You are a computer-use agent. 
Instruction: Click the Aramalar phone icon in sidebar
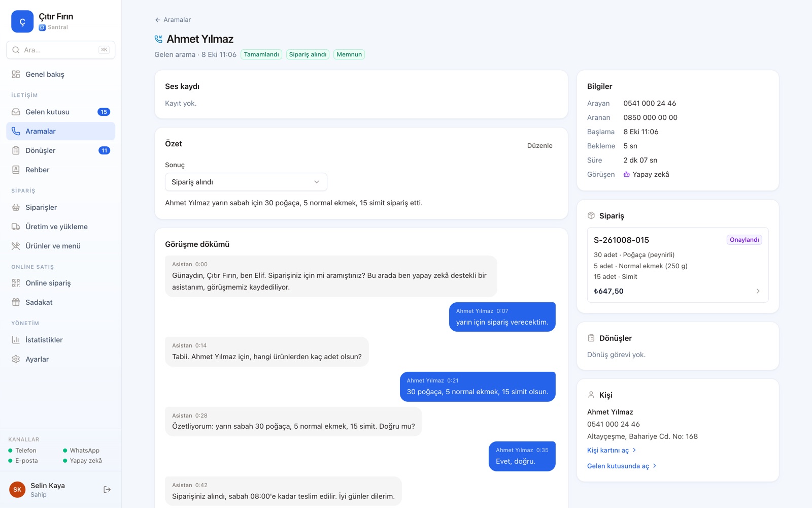click(x=16, y=131)
